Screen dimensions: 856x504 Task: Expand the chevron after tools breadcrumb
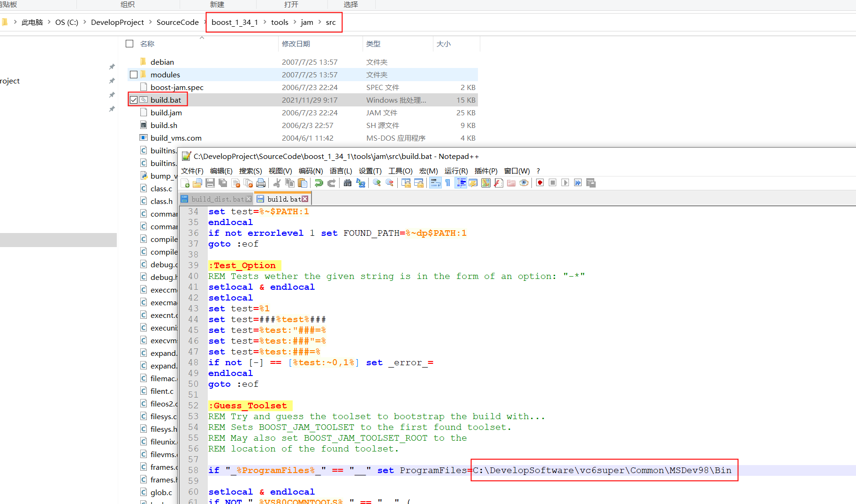tap(295, 22)
